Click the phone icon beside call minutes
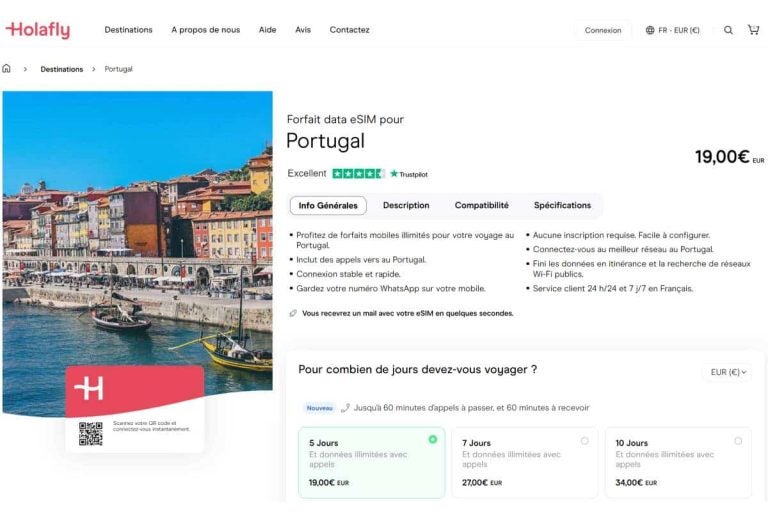Viewport: 768px width, 512px height. [x=345, y=408]
